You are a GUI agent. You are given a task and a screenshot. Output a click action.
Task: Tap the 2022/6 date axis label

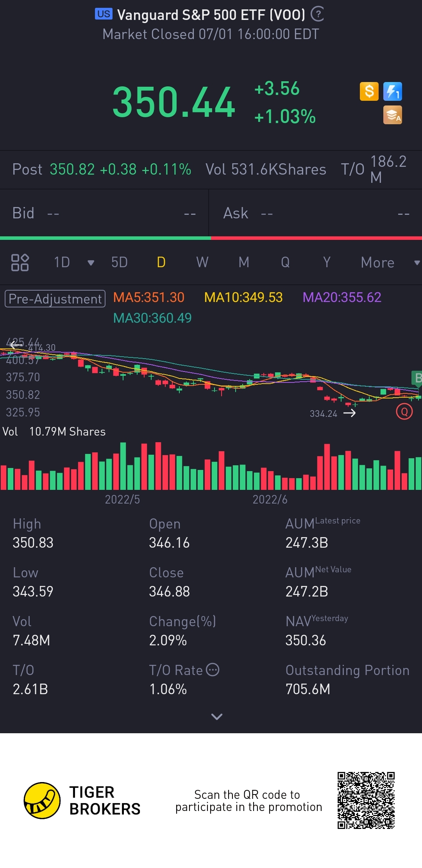click(270, 500)
